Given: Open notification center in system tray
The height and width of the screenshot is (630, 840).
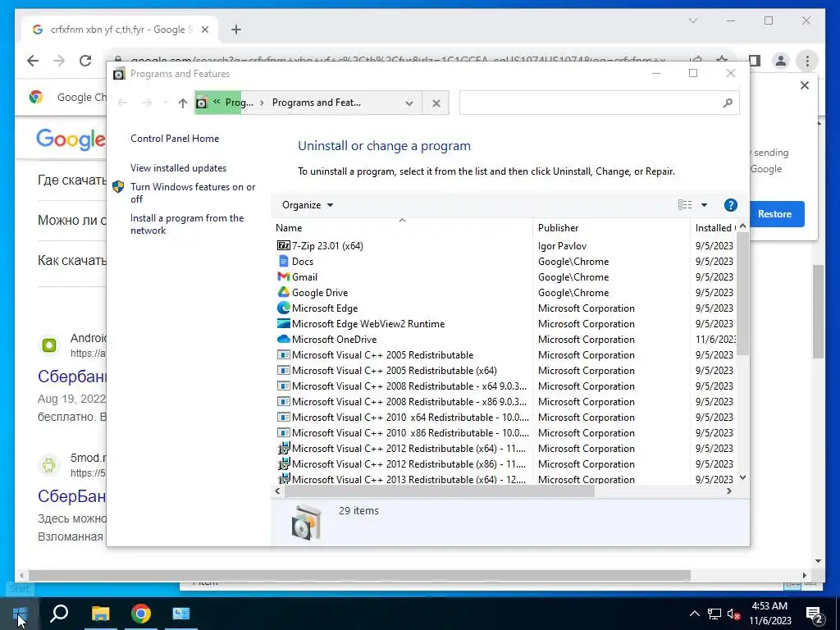Looking at the screenshot, I should pos(814,614).
